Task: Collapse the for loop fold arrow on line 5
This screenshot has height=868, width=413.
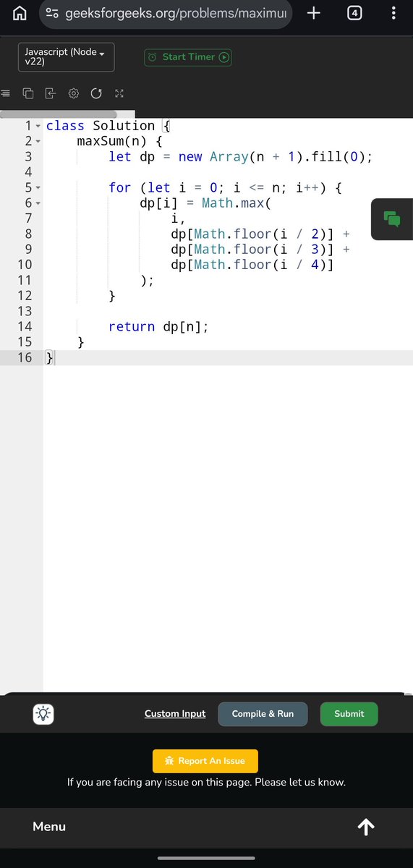Action: coord(38,188)
